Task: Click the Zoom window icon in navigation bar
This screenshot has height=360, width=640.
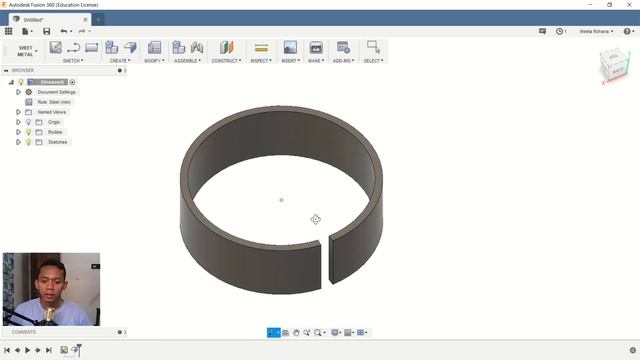Action: point(307,333)
